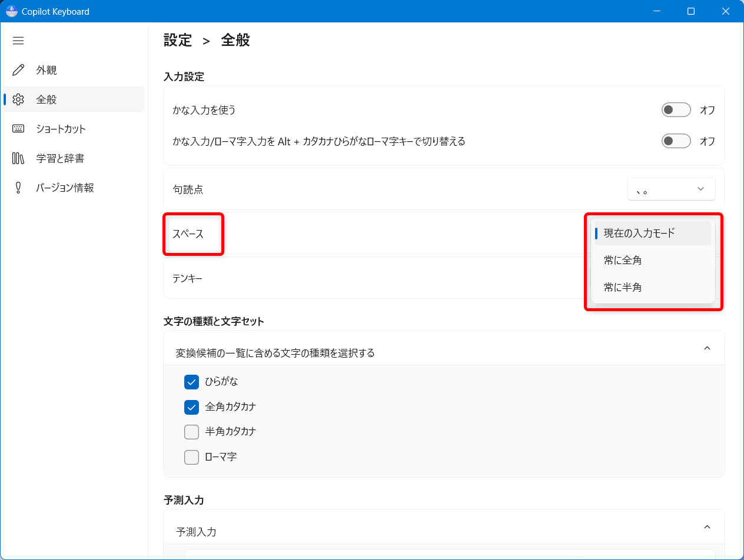Screen dimensions: 744x560
Task: Check the 半角カタカナ checkbox
Action: pyautogui.click(x=191, y=432)
